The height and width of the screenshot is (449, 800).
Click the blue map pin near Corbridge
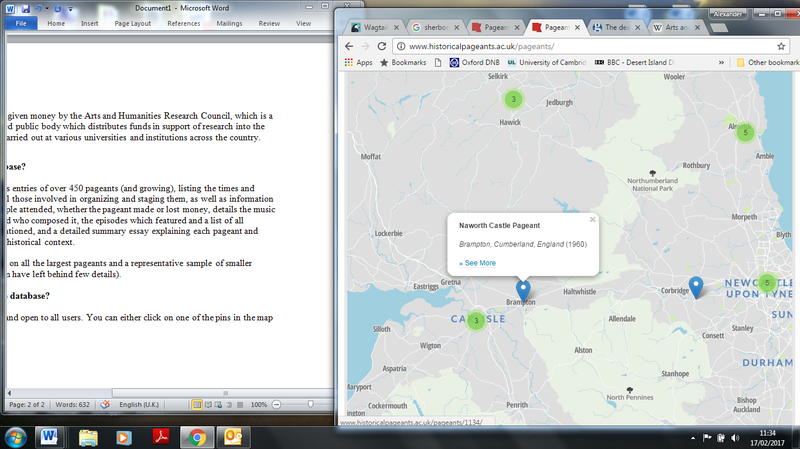[697, 287]
